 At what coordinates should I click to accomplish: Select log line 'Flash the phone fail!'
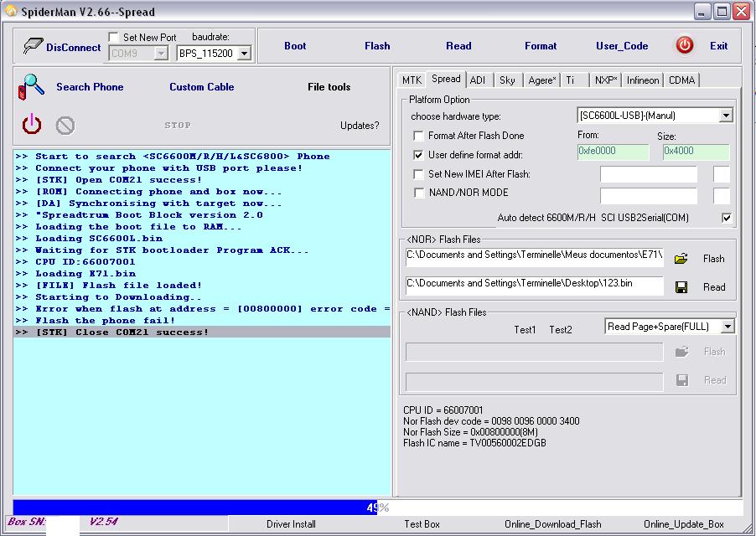click(201, 321)
